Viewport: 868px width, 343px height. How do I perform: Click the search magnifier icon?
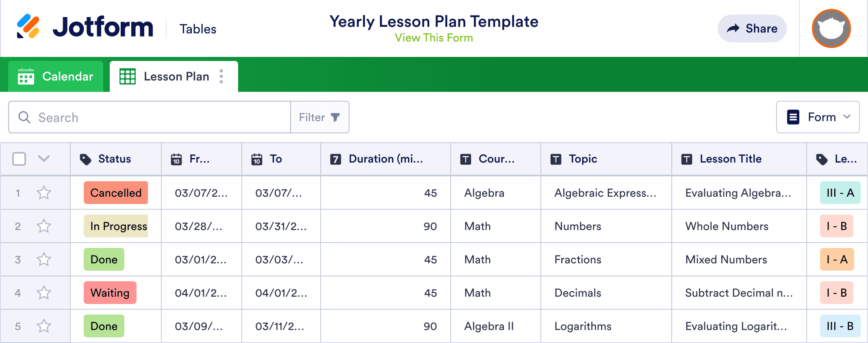pyautogui.click(x=24, y=117)
